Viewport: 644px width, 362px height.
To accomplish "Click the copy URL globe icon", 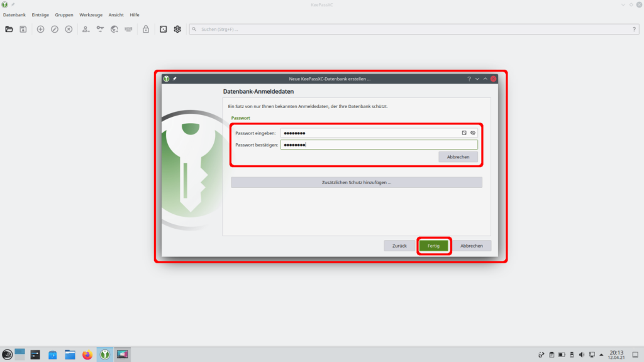I will coord(114,29).
